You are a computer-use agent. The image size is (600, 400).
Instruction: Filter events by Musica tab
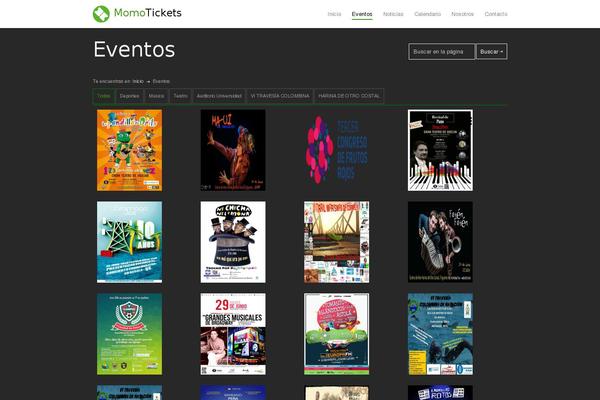[x=156, y=96]
